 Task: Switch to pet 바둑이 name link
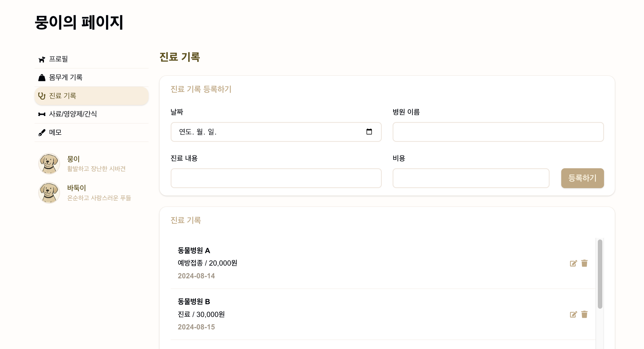pyautogui.click(x=76, y=188)
